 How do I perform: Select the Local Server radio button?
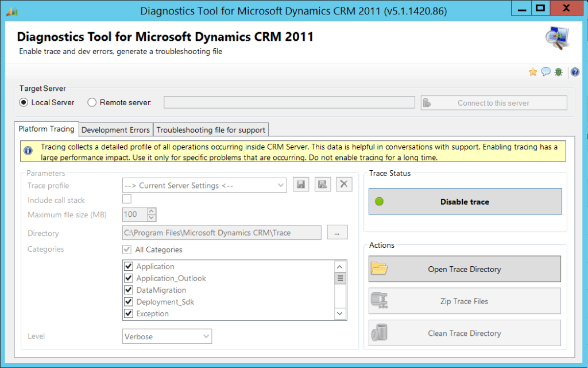(x=24, y=102)
